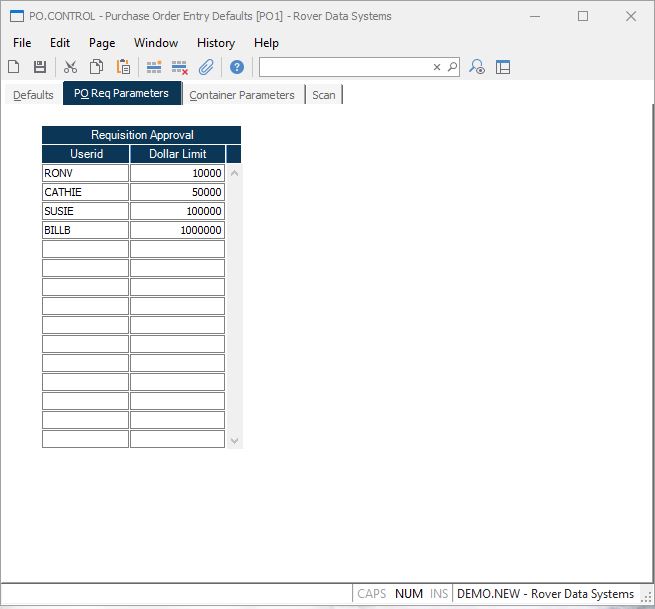
Task: Click the Cut scissors icon
Action: pos(70,67)
